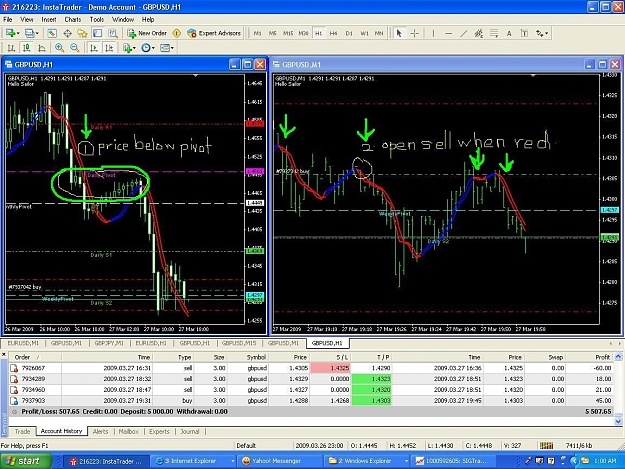Click order 7926067 row icon
The height and width of the screenshot is (469, 625).
click(x=14, y=368)
